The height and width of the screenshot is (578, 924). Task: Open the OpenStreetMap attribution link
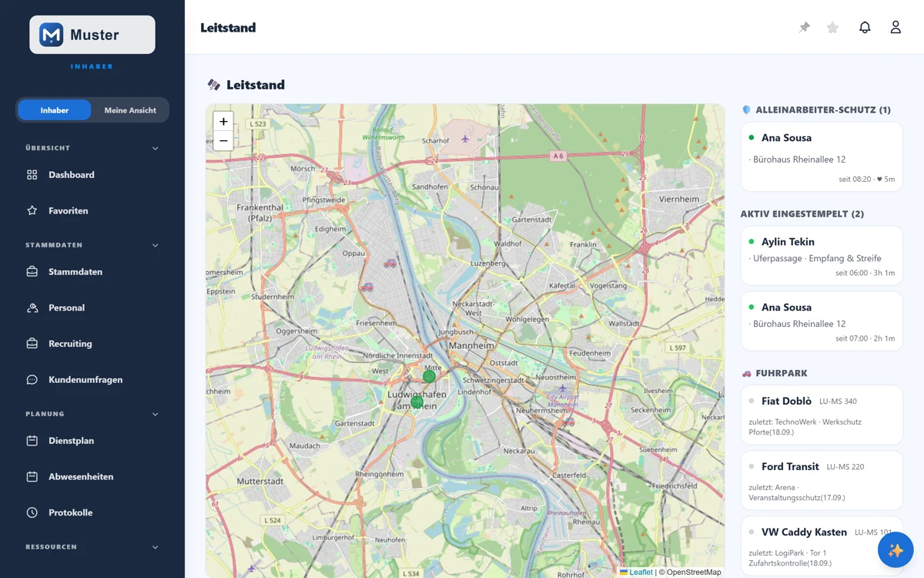tap(694, 572)
